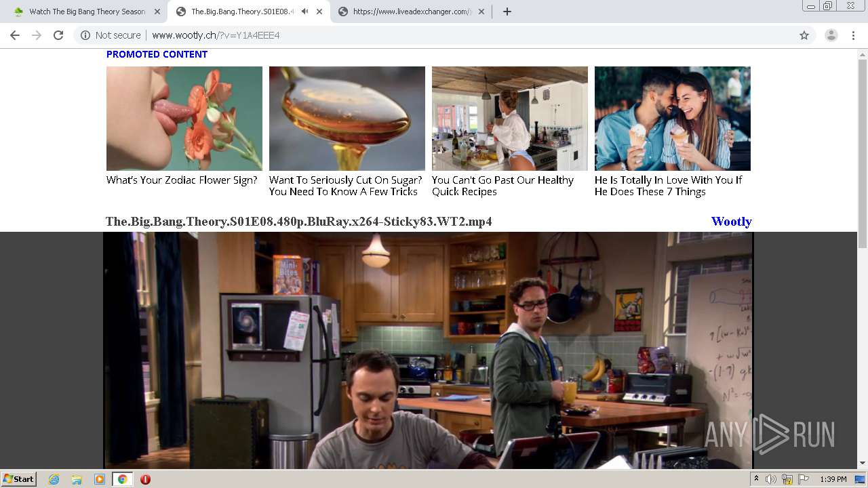
Task: Click the Big Bang Theory video player
Action: coord(428,350)
